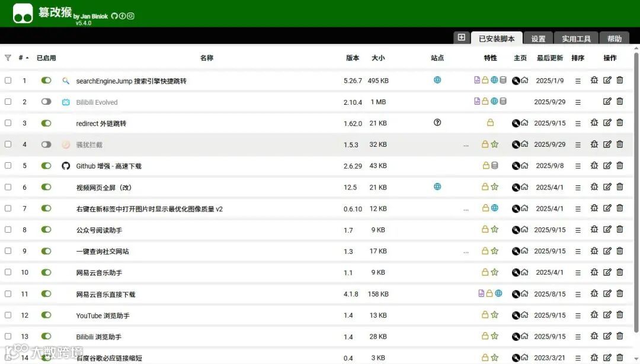Click the Tampermonkey logo

click(x=23, y=14)
